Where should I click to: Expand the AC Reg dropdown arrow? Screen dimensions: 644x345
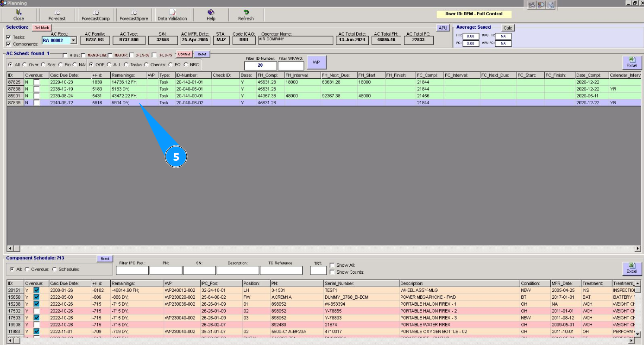(73, 41)
